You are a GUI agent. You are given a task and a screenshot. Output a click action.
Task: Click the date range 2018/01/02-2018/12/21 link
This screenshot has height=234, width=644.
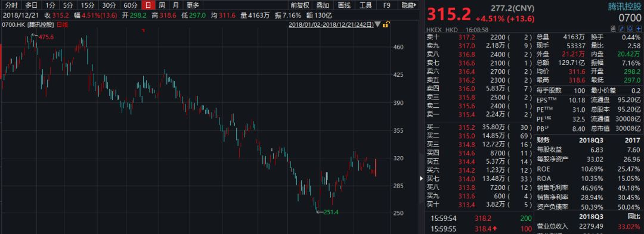coord(331,24)
